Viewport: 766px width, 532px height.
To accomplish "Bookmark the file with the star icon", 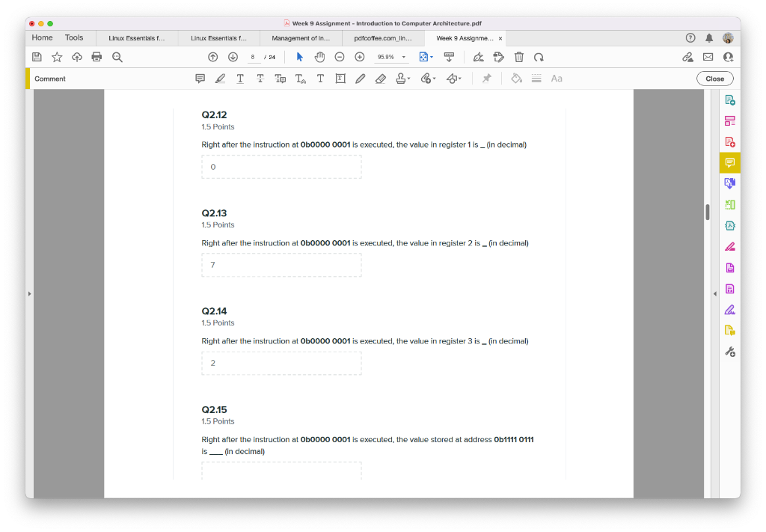I will click(57, 57).
